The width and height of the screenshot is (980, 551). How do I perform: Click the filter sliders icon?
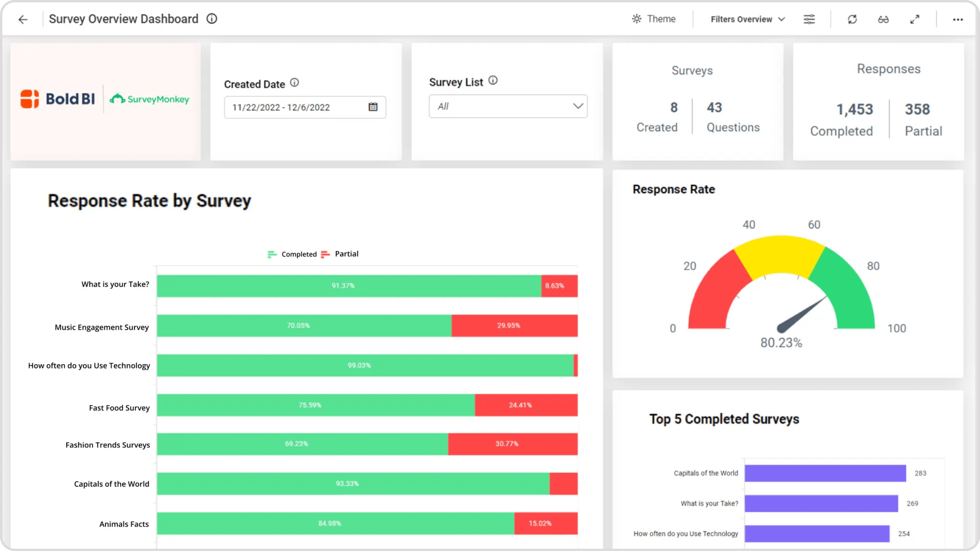point(809,19)
